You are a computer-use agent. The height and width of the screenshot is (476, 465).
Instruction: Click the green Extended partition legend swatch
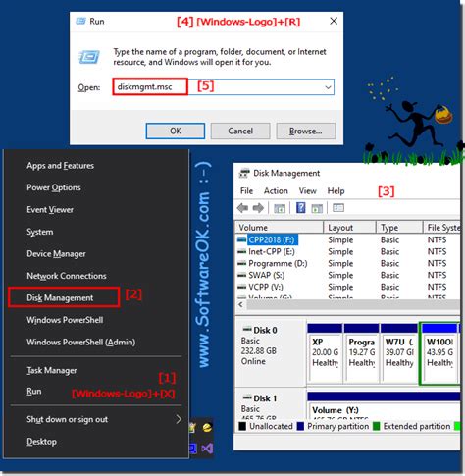[x=377, y=426]
